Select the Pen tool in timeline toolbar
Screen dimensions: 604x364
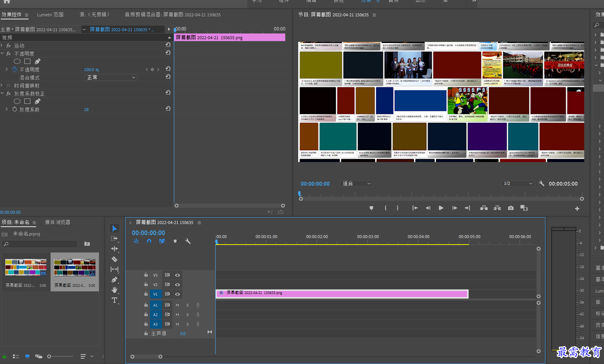point(114,280)
